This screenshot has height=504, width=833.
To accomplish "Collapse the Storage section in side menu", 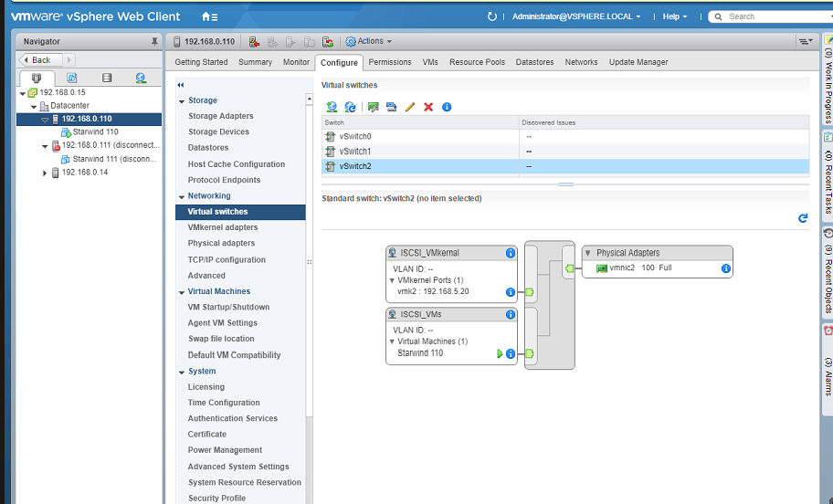I will click(x=182, y=101).
